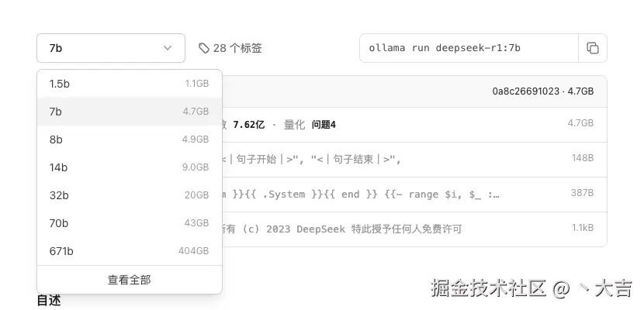Choose the 14b 9.0GB option

point(130,167)
